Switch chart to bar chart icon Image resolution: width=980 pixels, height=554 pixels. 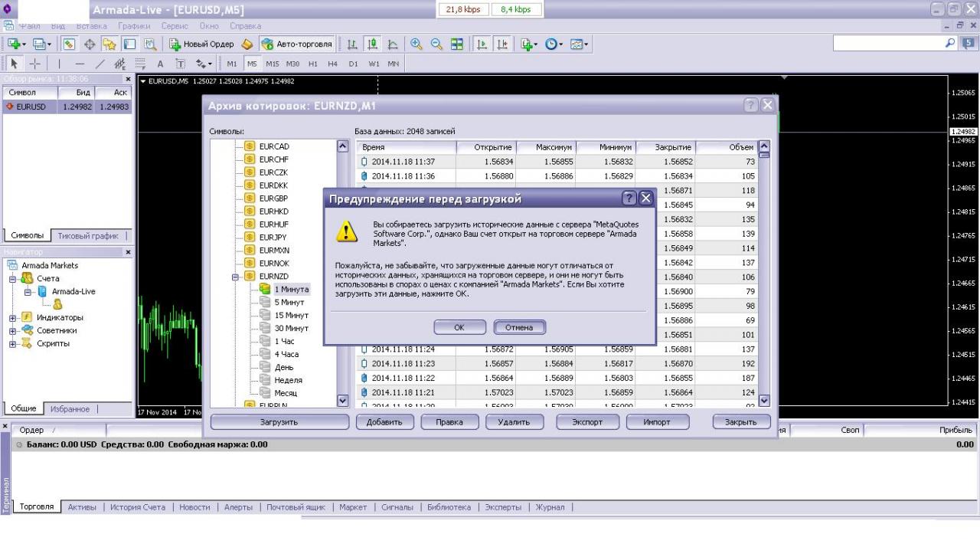353,44
